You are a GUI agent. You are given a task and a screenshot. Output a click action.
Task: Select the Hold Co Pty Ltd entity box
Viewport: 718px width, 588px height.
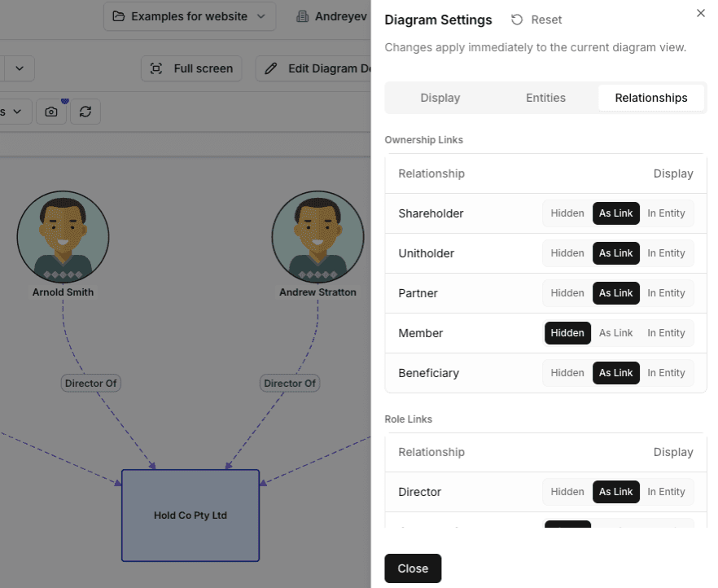pyautogui.click(x=190, y=515)
